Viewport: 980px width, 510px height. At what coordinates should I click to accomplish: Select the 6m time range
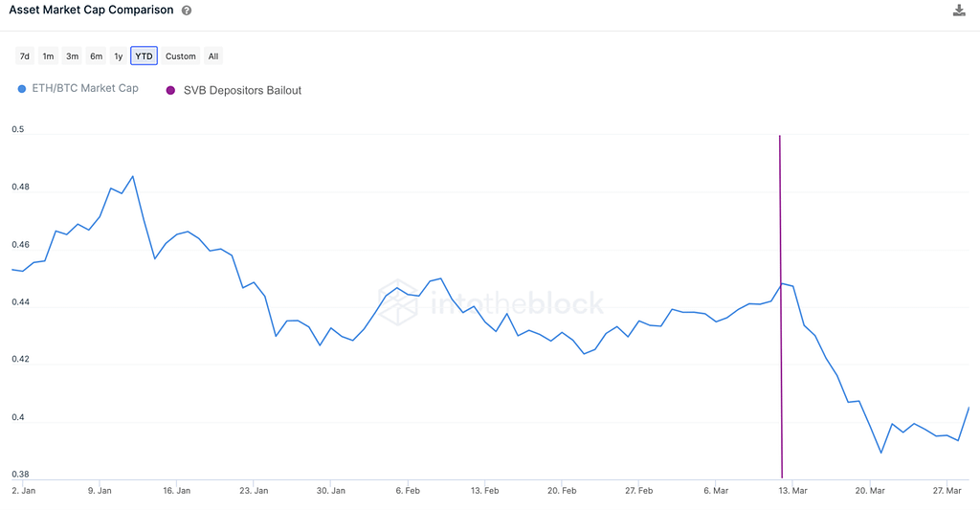pos(96,56)
